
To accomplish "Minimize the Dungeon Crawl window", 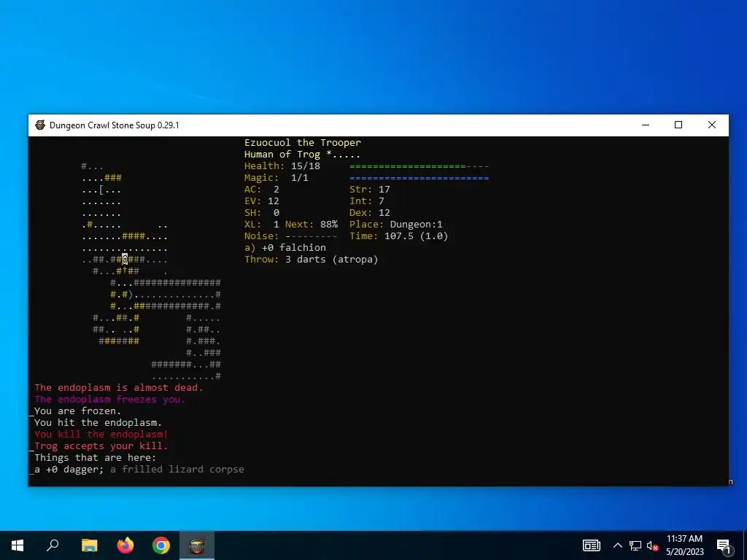I will coord(646,125).
